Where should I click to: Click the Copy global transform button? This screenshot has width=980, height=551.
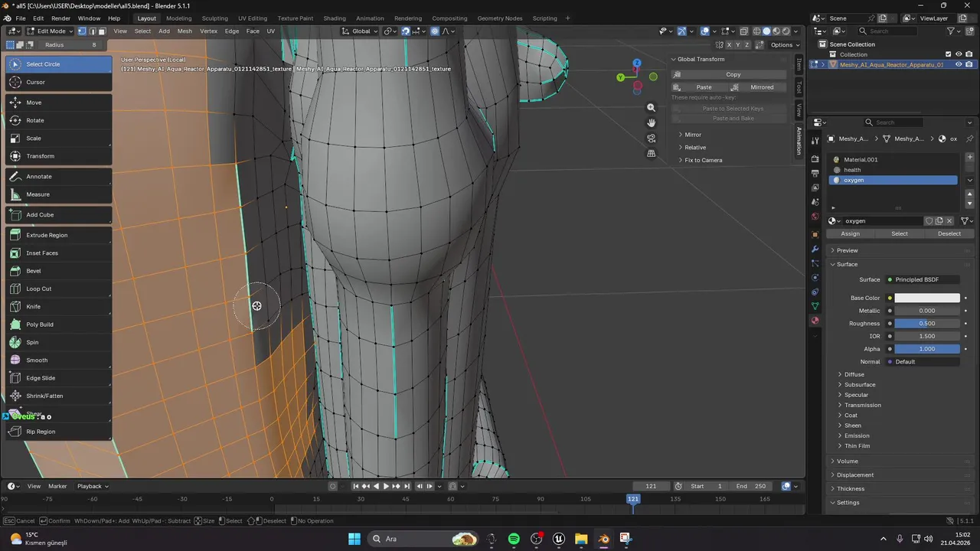click(733, 74)
